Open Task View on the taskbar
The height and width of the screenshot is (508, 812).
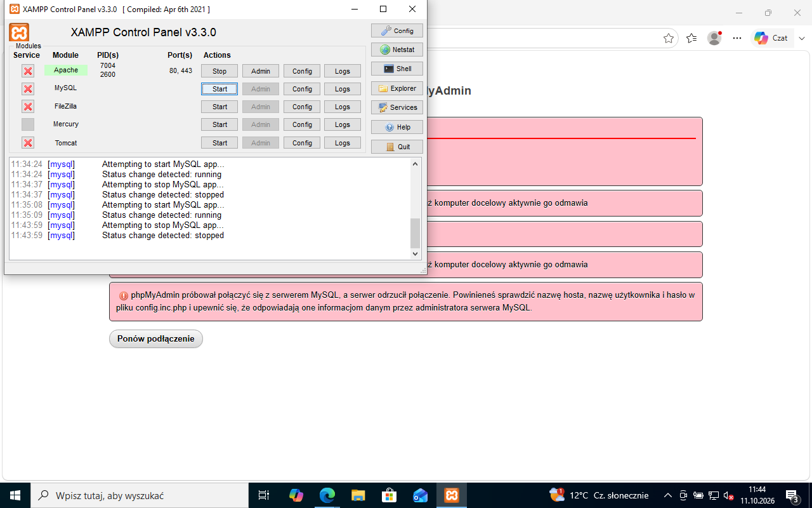[264, 495]
